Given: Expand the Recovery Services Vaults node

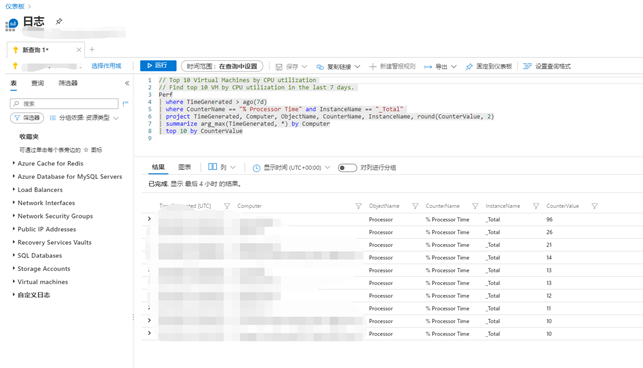Looking at the screenshot, I should [14, 242].
